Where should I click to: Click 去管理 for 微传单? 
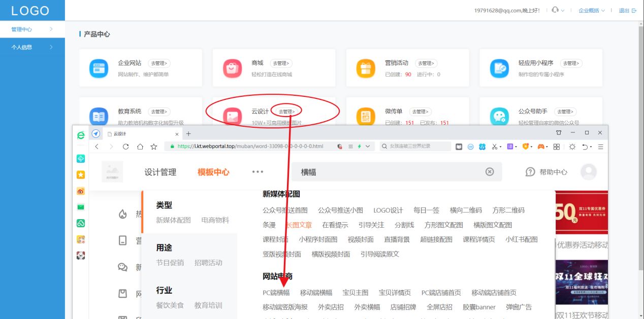pos(420,111)
